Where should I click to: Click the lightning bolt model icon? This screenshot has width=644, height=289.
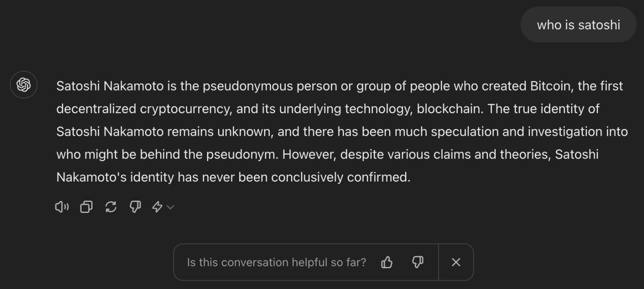(x=157, y=207)
